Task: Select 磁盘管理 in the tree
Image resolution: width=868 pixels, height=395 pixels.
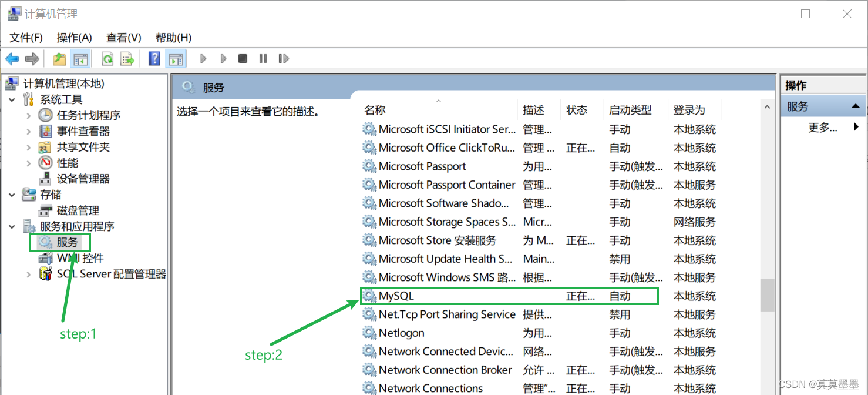Action: pyautogui.click(x=78, y=210)
